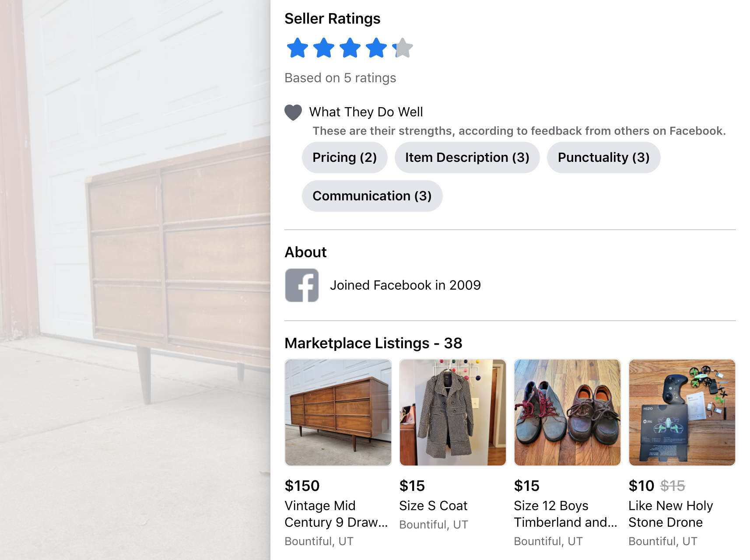Click the fourth blue rating star
750x560 pixels.
coord(376,48)
